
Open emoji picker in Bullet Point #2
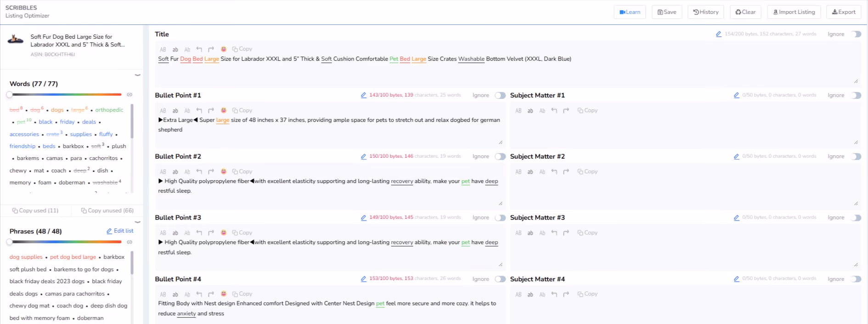click(x=224, y=171)
